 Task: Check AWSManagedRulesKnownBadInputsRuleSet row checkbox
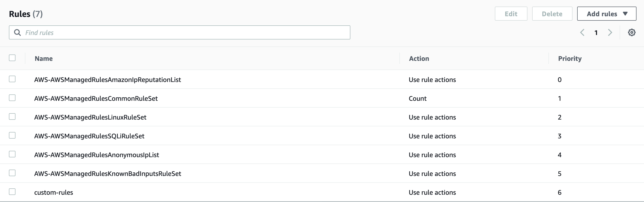12,173
